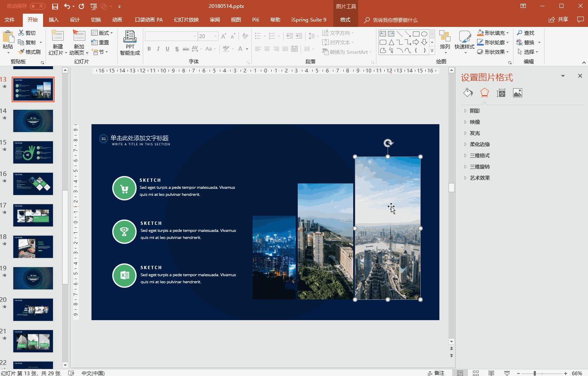Open the 插入 ribbon tab
This screenshot has height=376, width=588.
(53, 19)
